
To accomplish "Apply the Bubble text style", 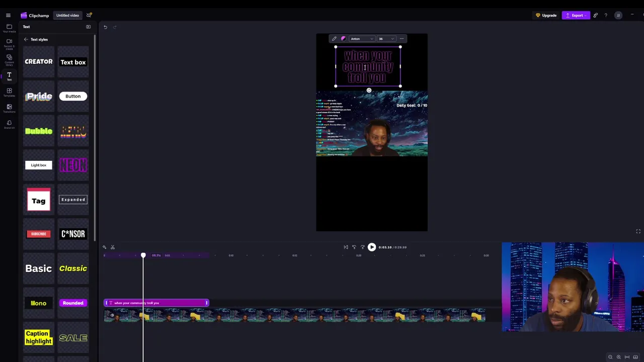I will coord(39,131).
